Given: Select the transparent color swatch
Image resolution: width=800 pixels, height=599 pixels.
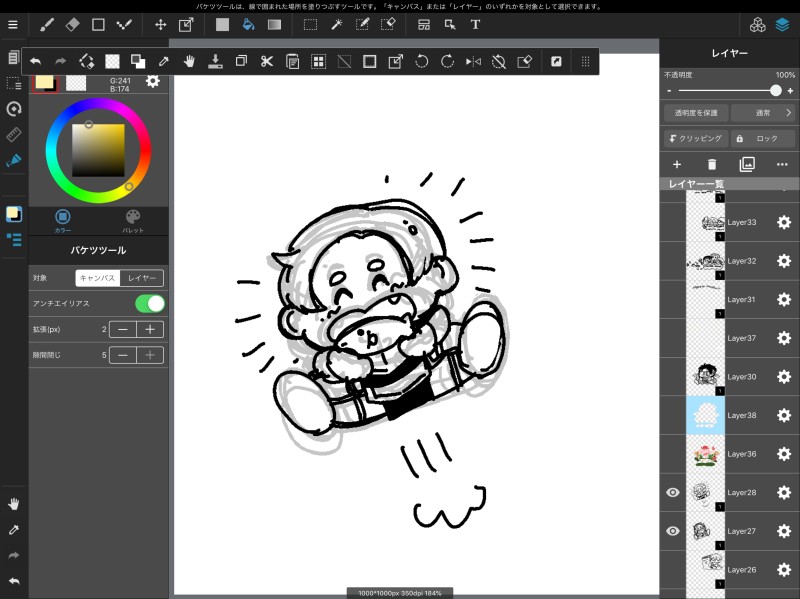Looking at the screenshot, I should [x=76, y=83].
